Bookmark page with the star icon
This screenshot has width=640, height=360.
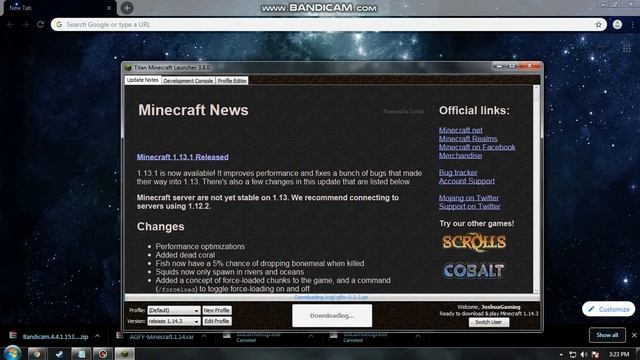click(x=598, y=24)
